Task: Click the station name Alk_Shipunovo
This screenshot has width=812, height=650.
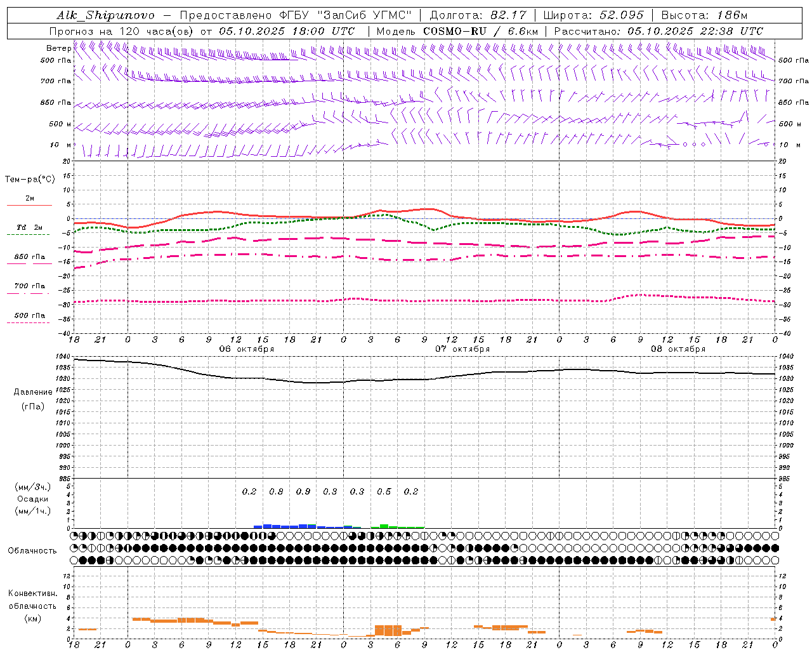Action: tap(105, 15)
